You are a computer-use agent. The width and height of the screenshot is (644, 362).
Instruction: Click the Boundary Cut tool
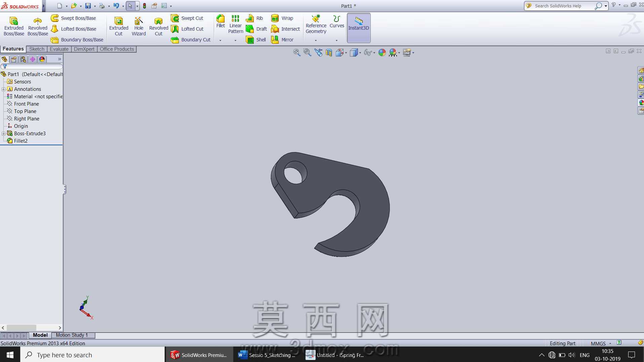point(191,40)
